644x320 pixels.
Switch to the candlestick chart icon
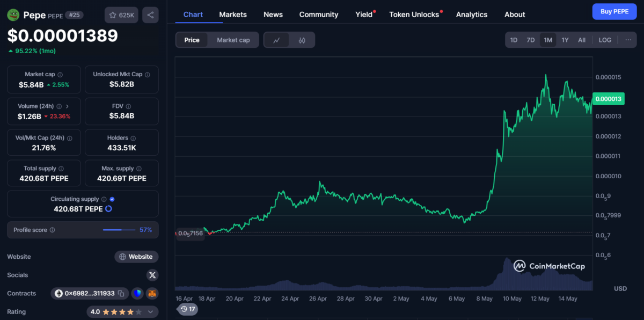click(x=302, y=40)
